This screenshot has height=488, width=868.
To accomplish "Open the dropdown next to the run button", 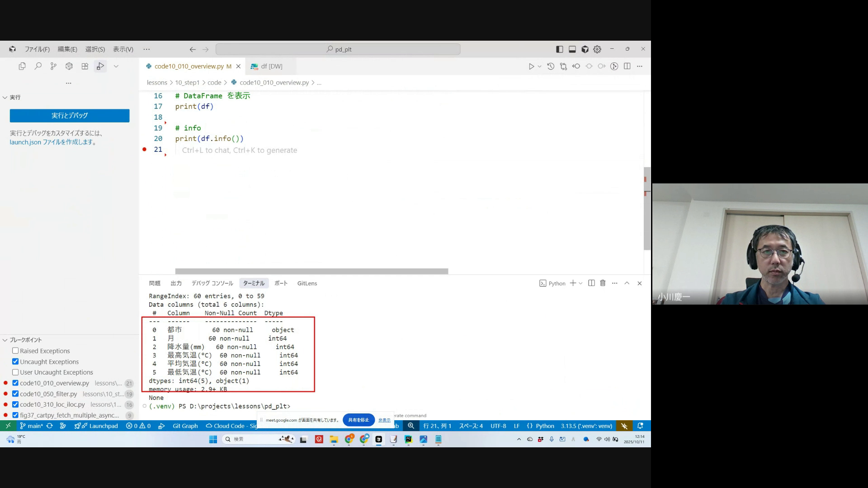I will (x=539, y=66).
